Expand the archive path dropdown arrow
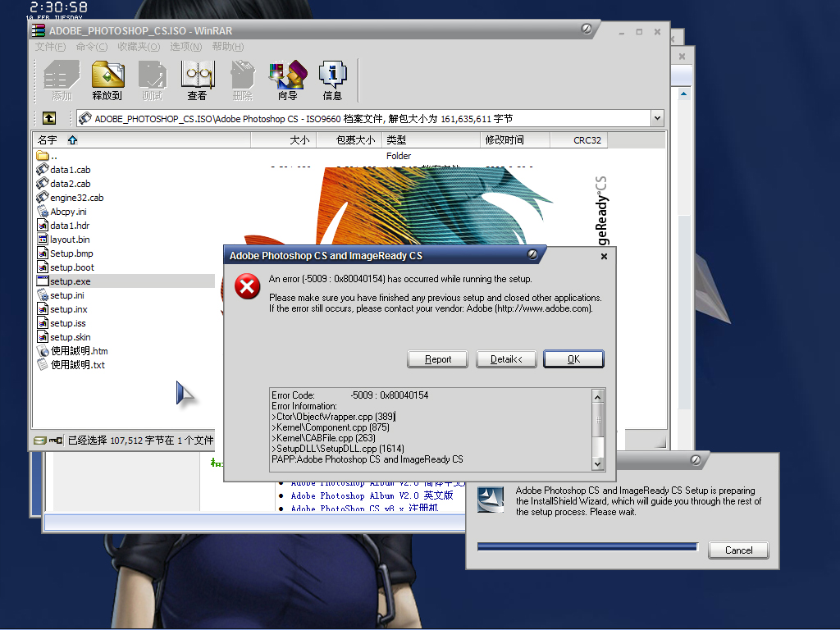This screenshot has width=840, height=630. pyautogui.click(x=657, y=118)
